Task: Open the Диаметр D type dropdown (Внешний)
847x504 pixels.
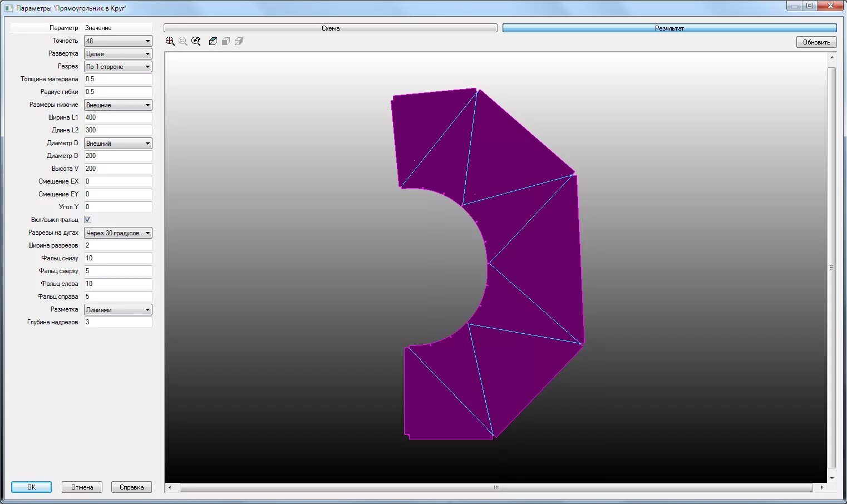Action: pos(118,144)
